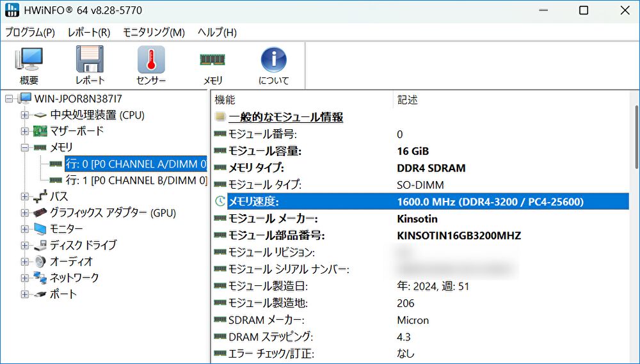Maximize the HWiNFO window
This screenshot has height=364, width=640.
[584, 10]
